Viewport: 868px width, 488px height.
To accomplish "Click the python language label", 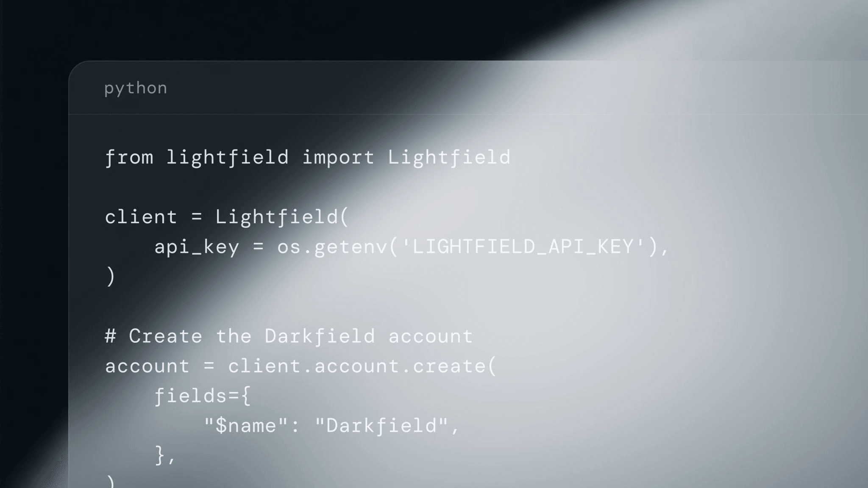I will pos(136,88).
